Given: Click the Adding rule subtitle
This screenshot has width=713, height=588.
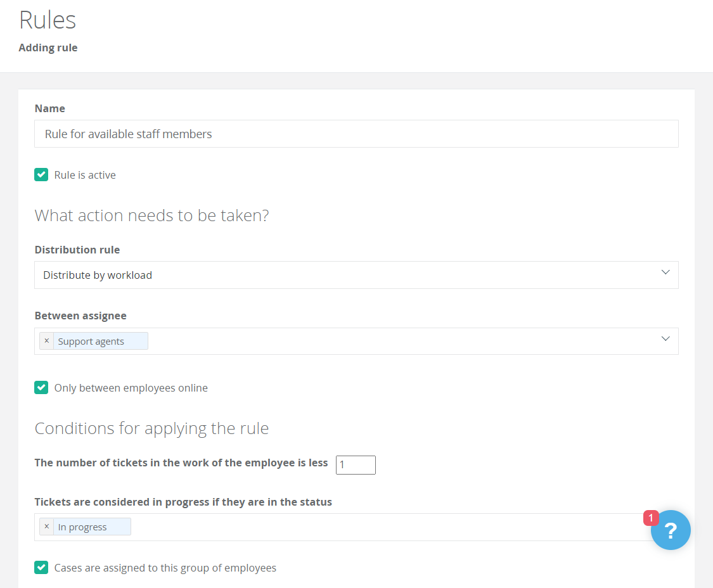Looking at the screenshot, I should coord(48,48).
